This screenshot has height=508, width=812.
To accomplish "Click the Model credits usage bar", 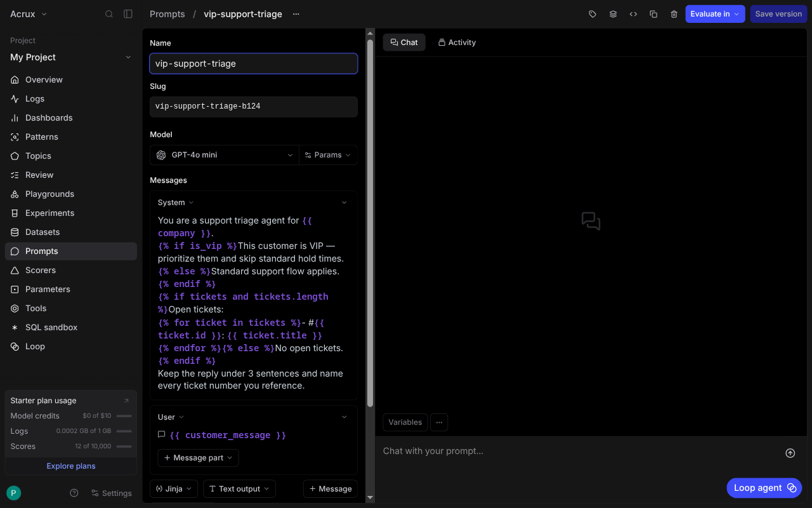I will pos(124,416).
